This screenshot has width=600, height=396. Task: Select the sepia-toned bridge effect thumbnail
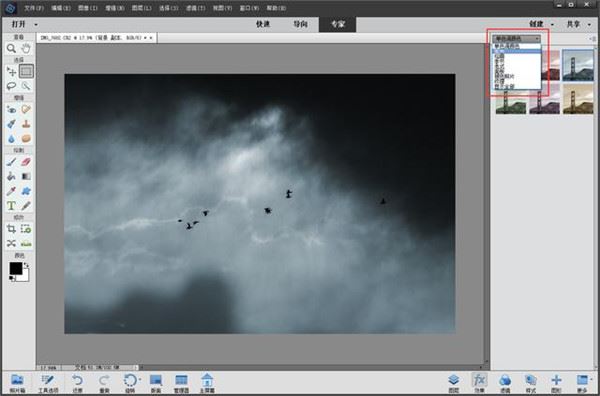pyautogui.click(x=578, y=99)
